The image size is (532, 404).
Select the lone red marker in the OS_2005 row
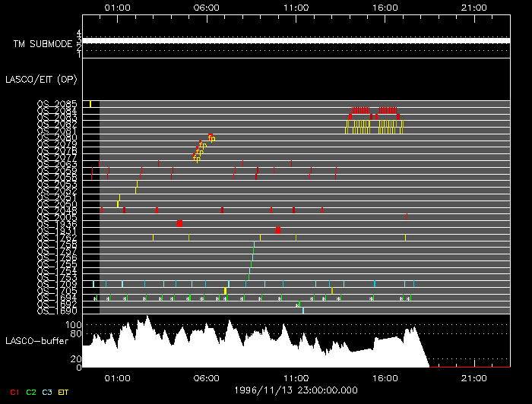407,216
